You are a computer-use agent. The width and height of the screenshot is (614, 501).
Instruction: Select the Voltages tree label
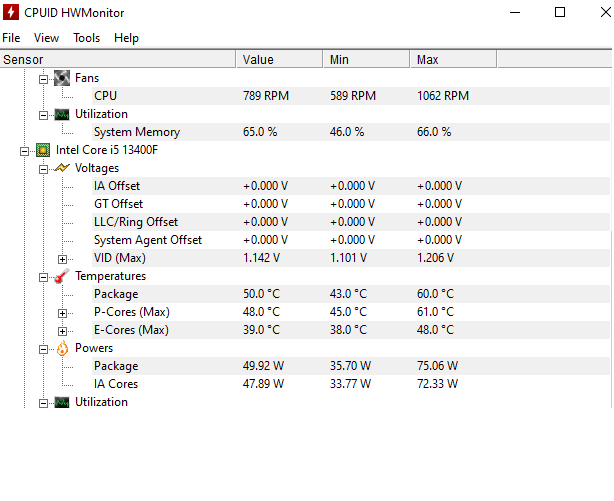(x=97, y=168)
